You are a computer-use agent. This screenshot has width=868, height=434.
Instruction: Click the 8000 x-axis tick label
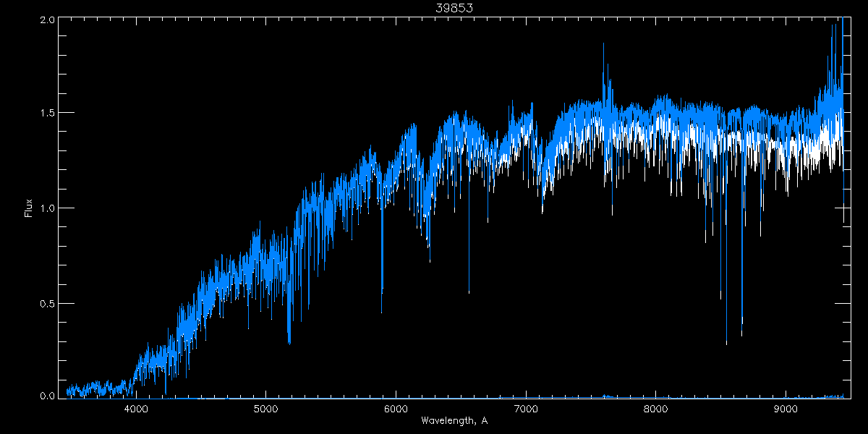click(x=655, y=409)
